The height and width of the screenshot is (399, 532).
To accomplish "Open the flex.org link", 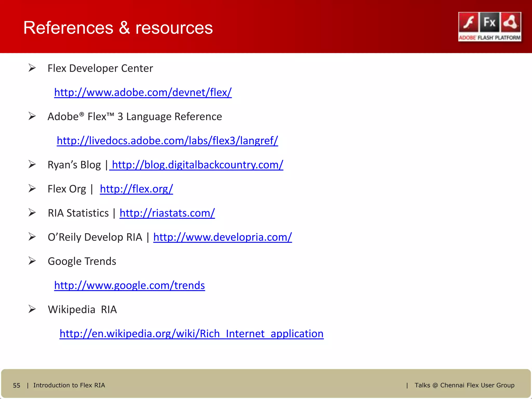I will (x=136, y=189).
